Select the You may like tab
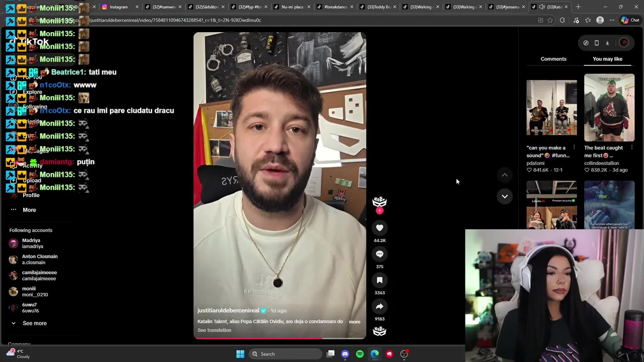 [x=607, y=59]
